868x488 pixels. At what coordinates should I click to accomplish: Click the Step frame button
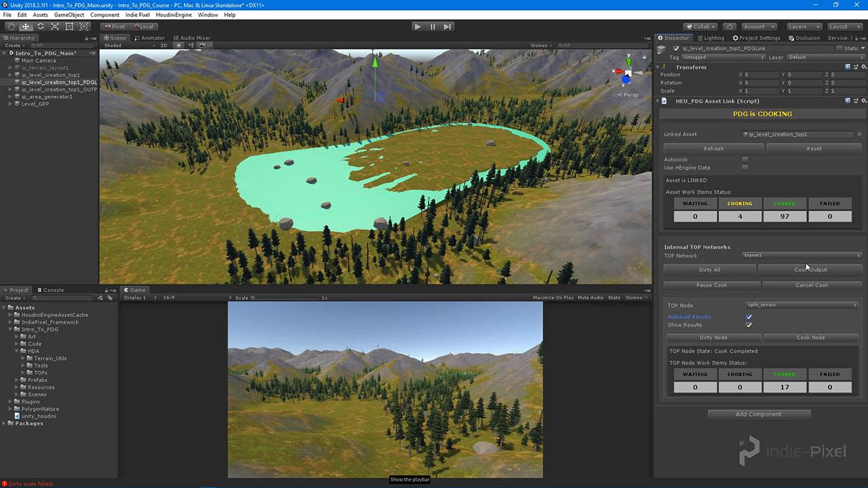coord(448,26)
